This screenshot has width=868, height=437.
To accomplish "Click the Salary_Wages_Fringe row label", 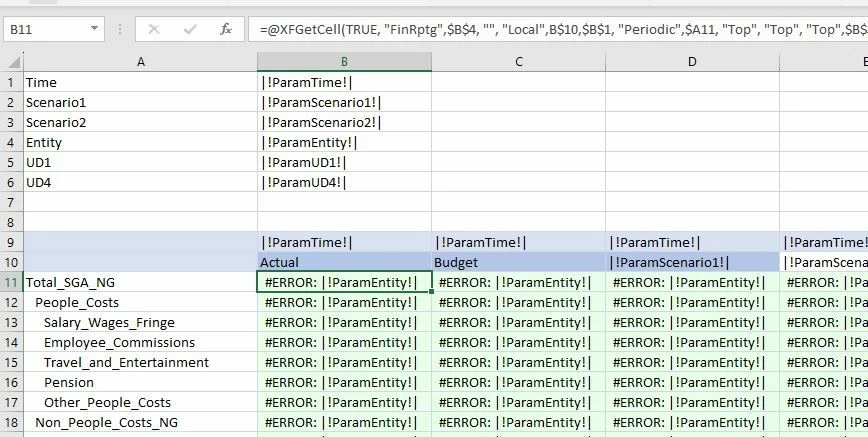I will [x=141, y=322].
